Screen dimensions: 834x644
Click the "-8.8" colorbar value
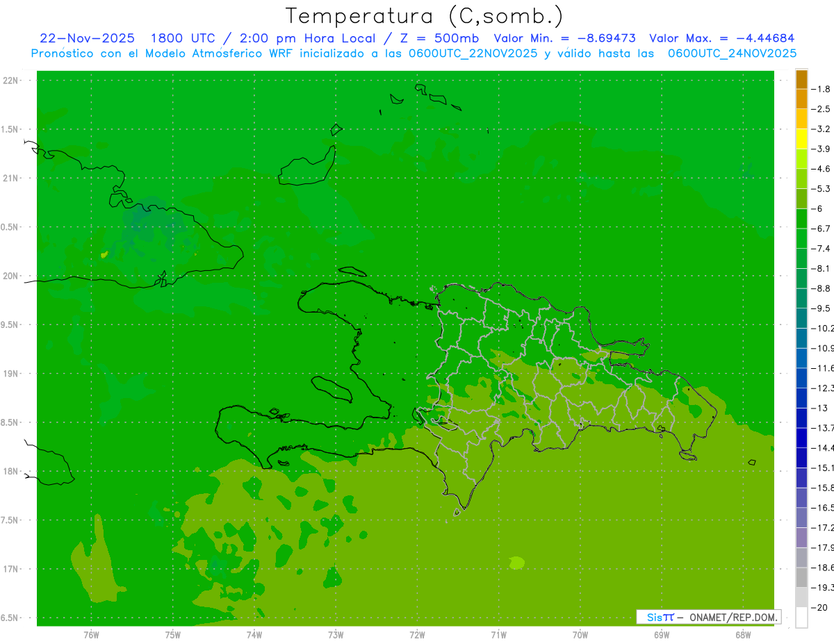point(821,288)
